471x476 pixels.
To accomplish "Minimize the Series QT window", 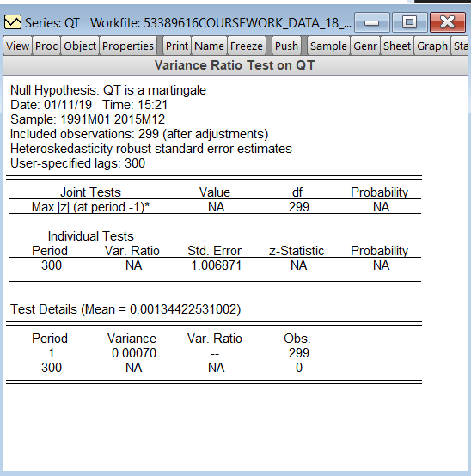I will click(x=371, y=22).
